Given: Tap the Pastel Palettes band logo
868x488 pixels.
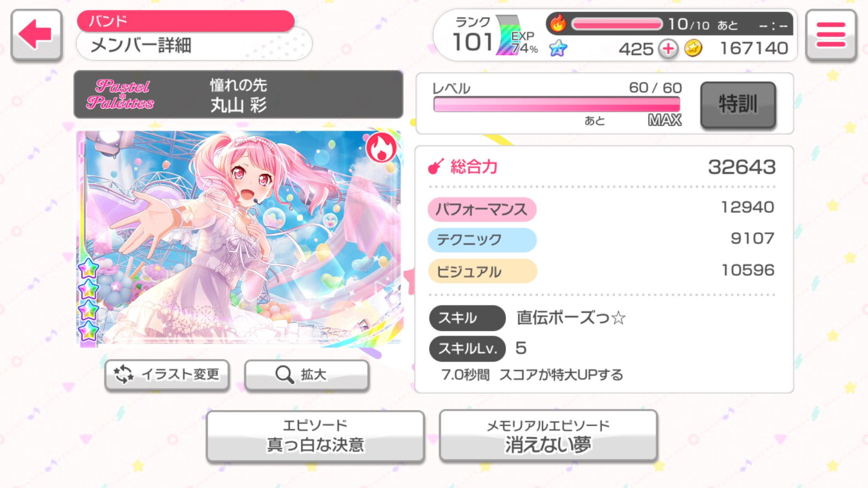Looking at the screenshot, I should [x=120, y=94].
